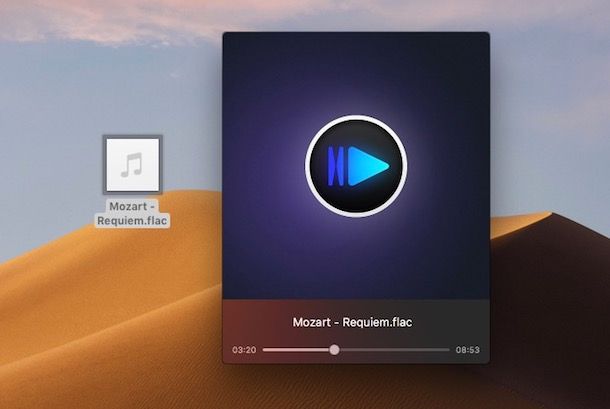Image resolution: width=610 pixels, height=409 pixels.
Task: Click the dark purple artwork area of the player
Action: [265, 253]
